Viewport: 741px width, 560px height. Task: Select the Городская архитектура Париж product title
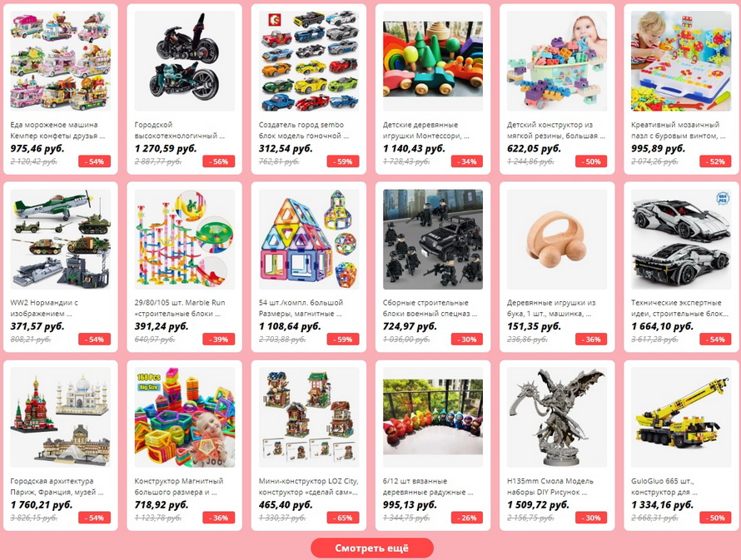pyautogui.click(x=57, y=486)
